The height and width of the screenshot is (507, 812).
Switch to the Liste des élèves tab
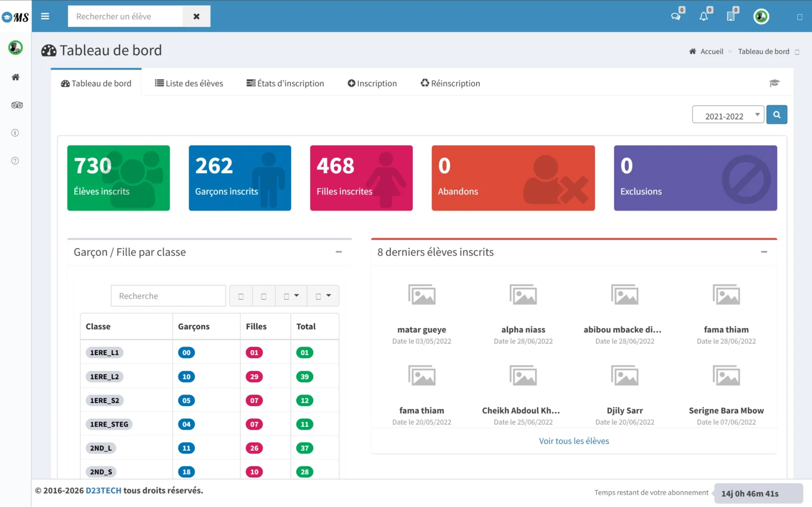[189, 83]
